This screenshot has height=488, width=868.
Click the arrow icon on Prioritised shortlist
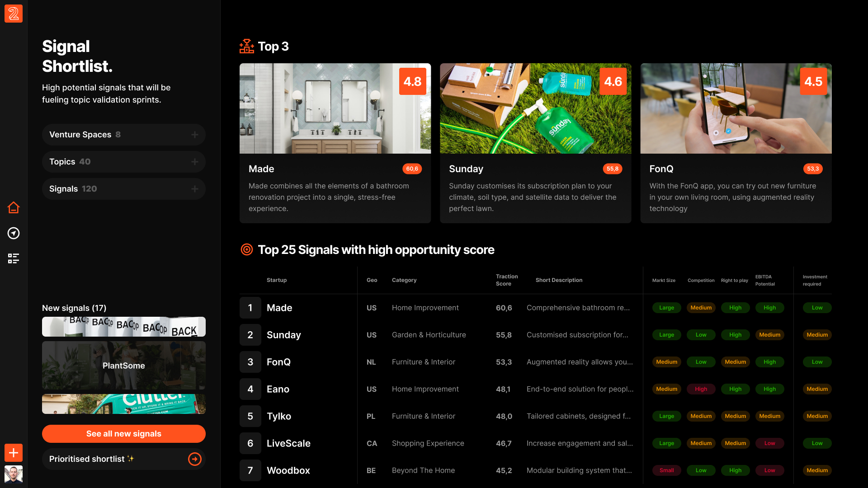click(x=195, y=459)
